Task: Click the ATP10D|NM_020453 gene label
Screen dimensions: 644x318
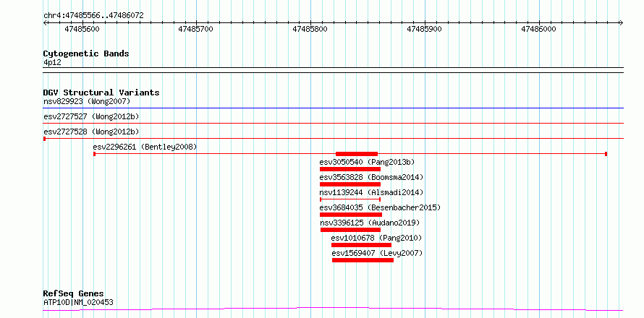Action: (78, 302)
